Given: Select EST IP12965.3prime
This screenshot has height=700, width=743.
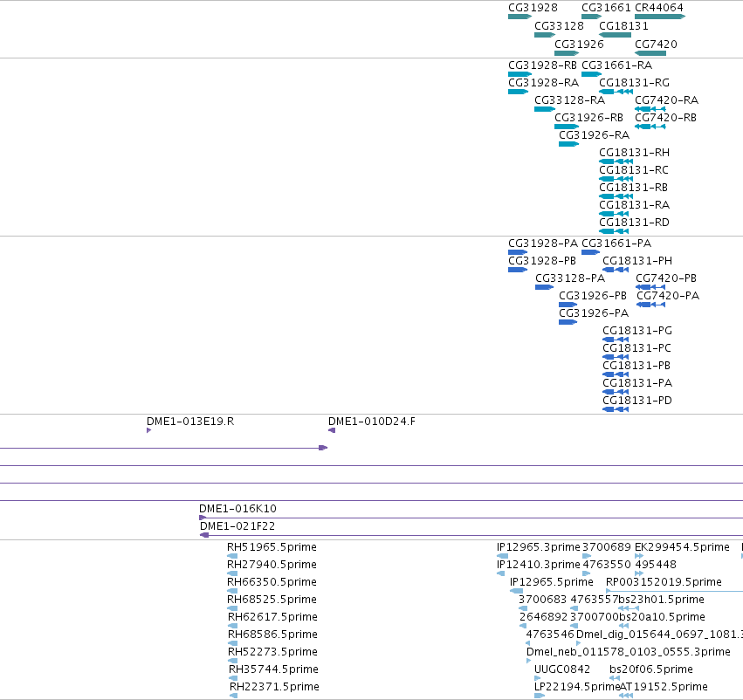Looking at the screenshot, I should 539,547.
